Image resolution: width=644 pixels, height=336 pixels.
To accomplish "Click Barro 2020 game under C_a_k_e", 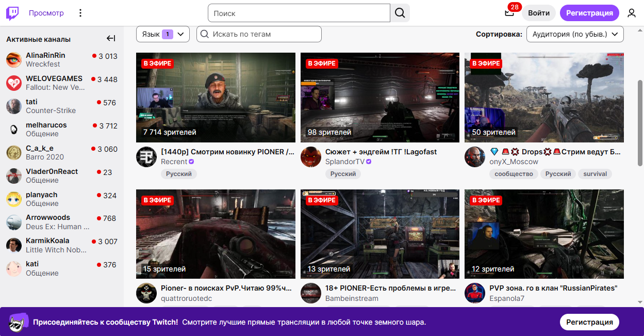I will click(x=45, y=157).
